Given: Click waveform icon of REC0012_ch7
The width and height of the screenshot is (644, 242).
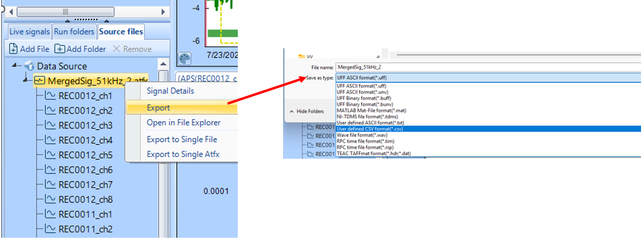Looking at the screenshot, I should [51, 185].
